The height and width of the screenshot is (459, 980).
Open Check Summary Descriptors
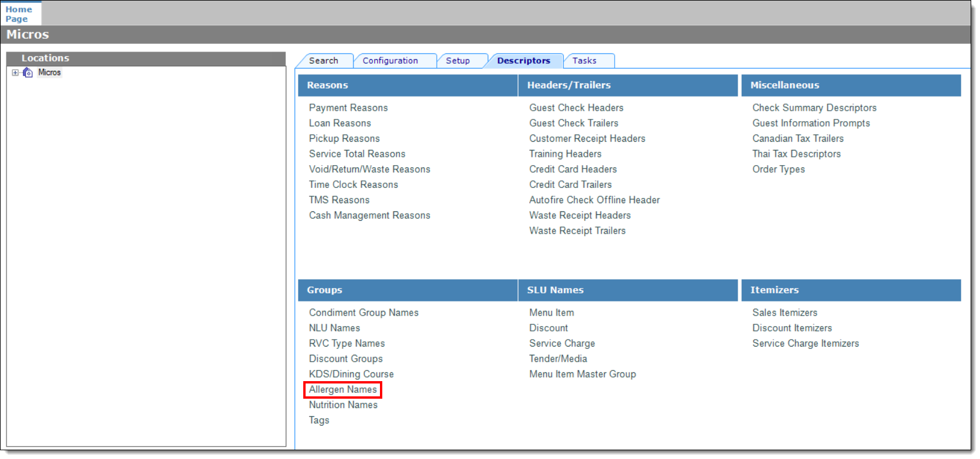pos(814,108)
